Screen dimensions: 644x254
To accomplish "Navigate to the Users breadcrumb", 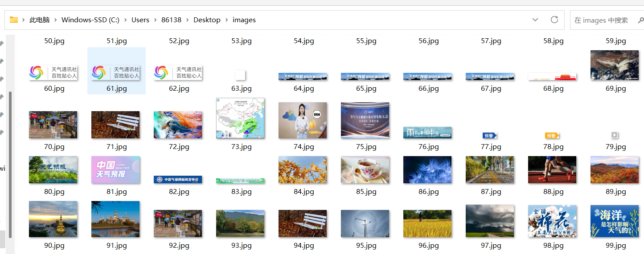I will pos(140,20).
